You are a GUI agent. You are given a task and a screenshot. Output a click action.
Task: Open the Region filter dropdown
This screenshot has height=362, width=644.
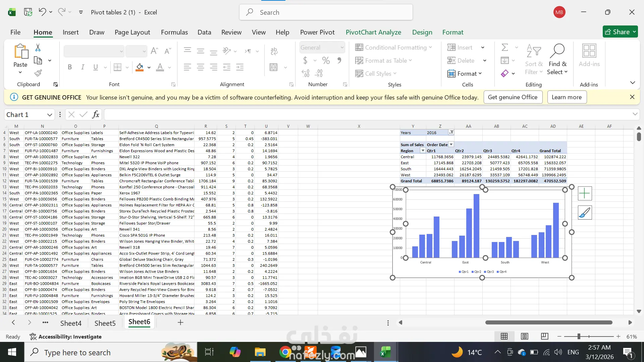423,150
